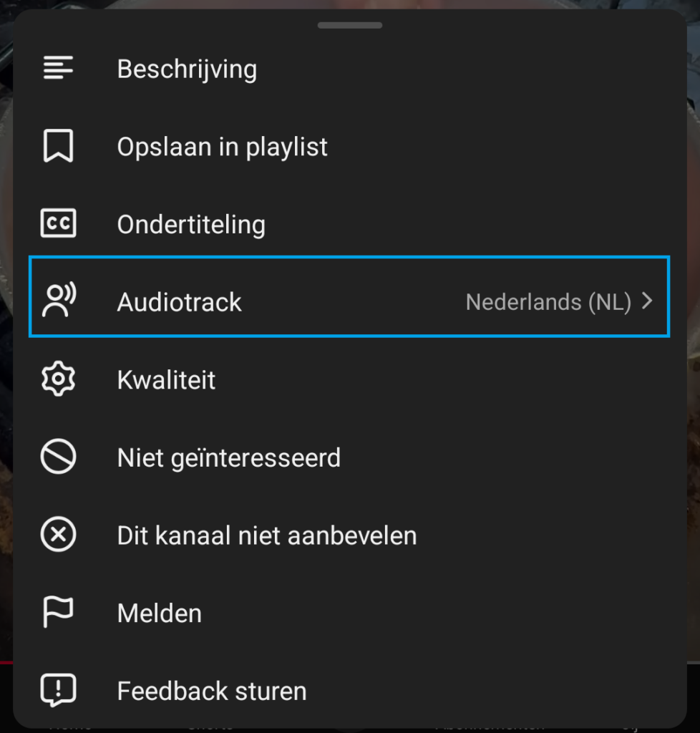The height and width of the screenshot is (733, 700).
Task: Choose Dit kanaal niet aanbevelen
Action: 266,535
